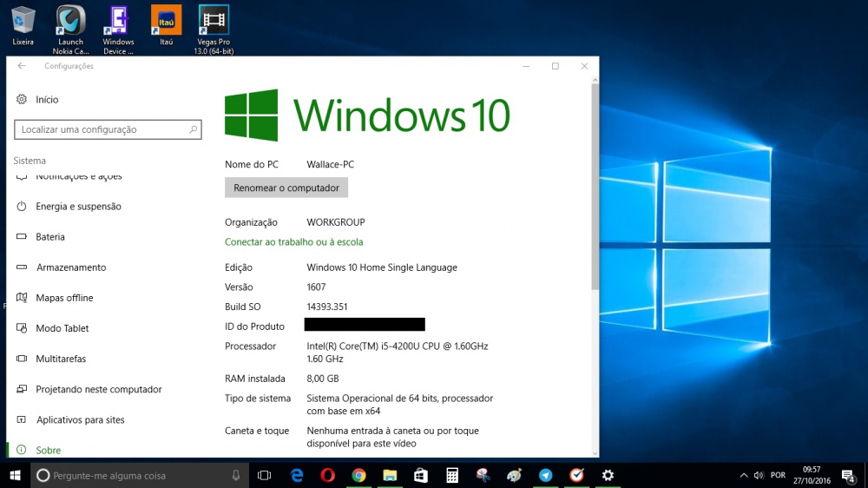The image size is (868, 488).
Task: Open Conectar ao trabalho ou à escola link
Action: tap(294, 242)
